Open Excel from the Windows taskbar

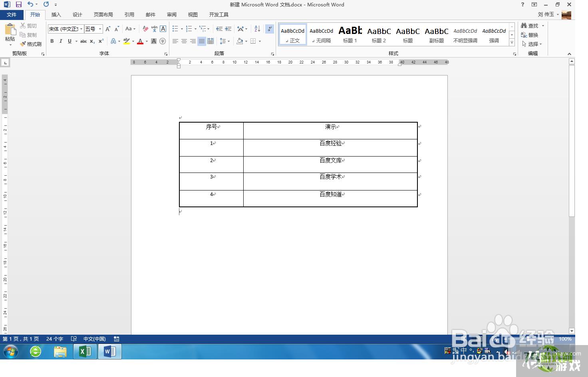pyautogui.click(x=85, y=351)
